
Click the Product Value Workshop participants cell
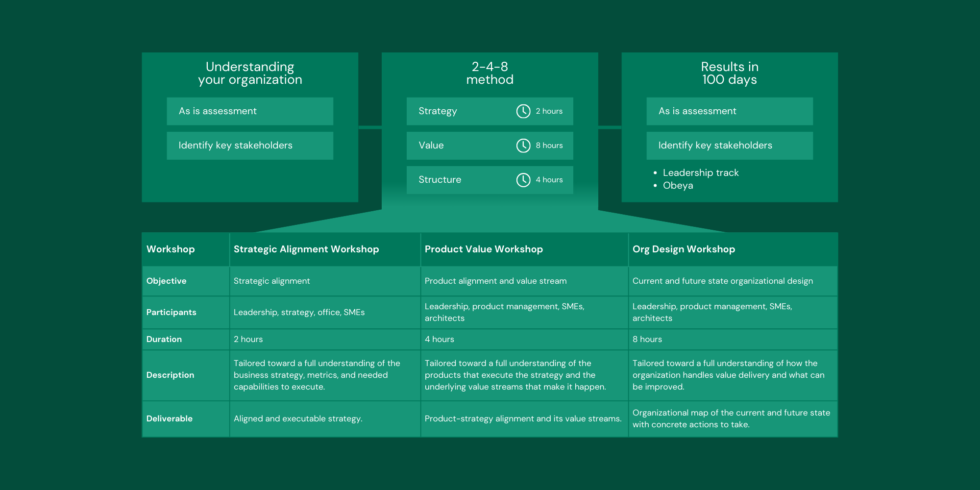pyautogui.click(x=524, y=313)
